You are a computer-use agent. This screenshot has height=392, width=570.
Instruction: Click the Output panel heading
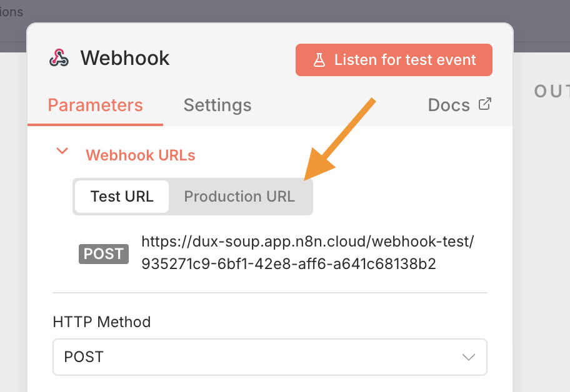click(551, 92)
